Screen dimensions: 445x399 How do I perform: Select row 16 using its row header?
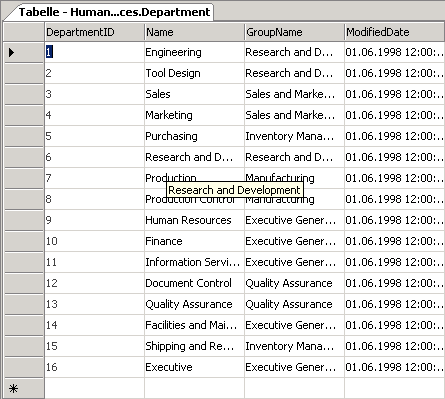tap(24, 367)
